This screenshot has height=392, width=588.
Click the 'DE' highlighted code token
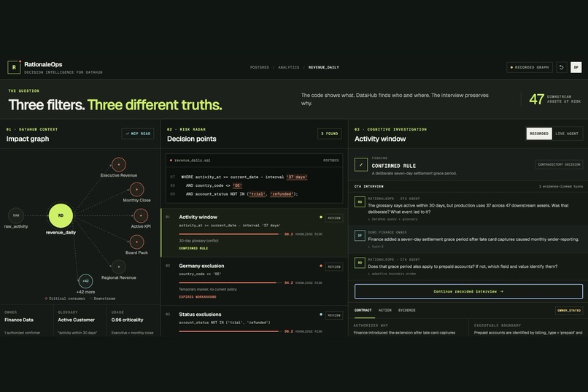237,185
